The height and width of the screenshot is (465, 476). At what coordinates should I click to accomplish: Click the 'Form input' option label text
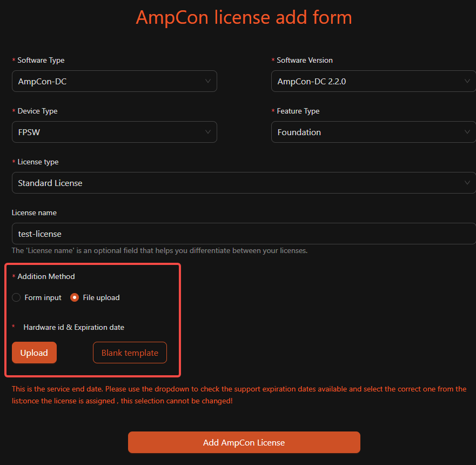point(43,297)
